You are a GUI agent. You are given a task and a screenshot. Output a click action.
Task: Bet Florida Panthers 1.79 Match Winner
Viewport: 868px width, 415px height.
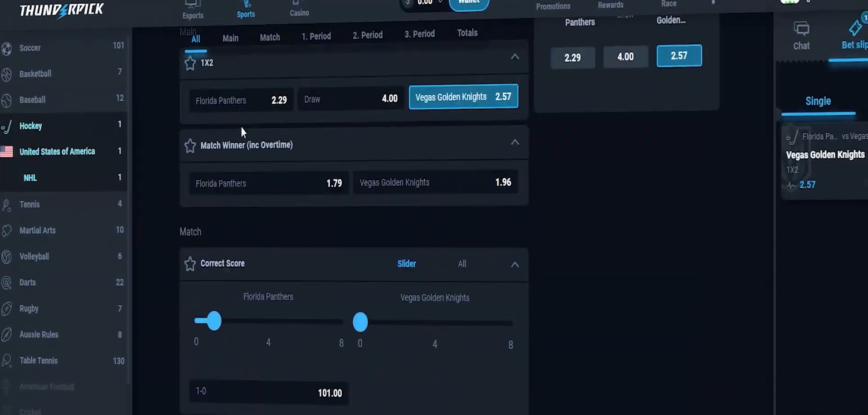pyautogui.click(x=269, y=183)
